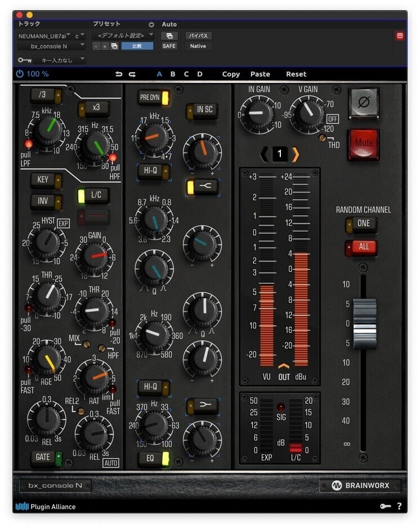This screenshot has height=528, width=420.
Task: Open the NEUMANN_U87ai track dropdown
Action: click(x=44, y=35)
